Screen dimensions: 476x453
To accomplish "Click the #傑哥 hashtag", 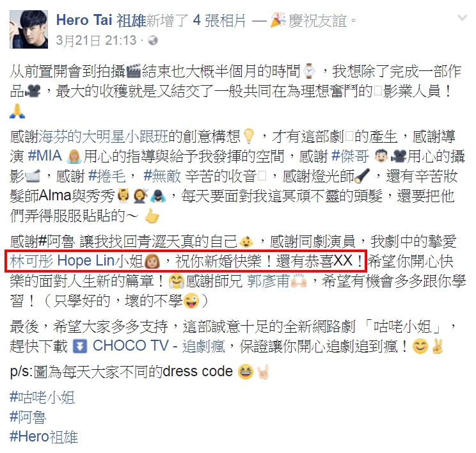I will [x=351, y=156].
